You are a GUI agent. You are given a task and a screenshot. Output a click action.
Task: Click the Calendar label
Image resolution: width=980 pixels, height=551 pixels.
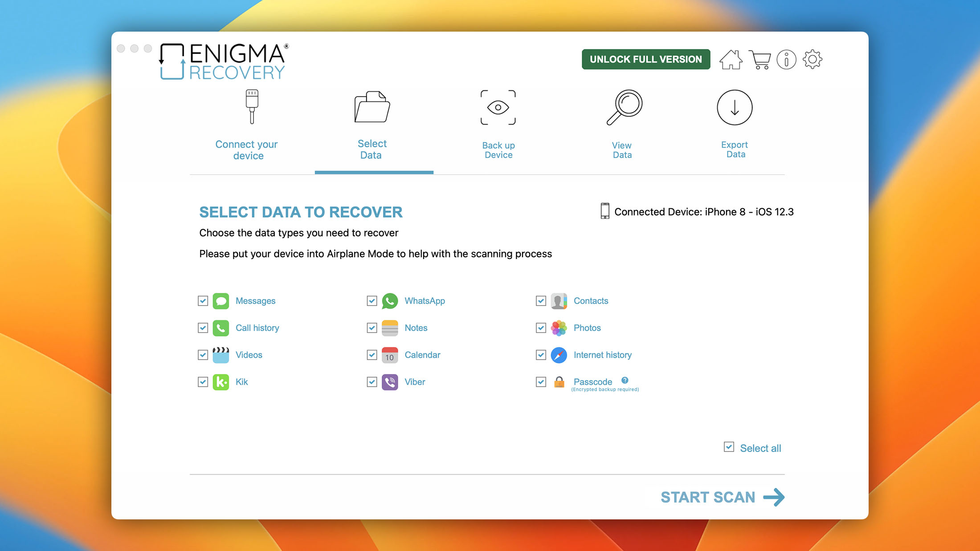(422, 355)
